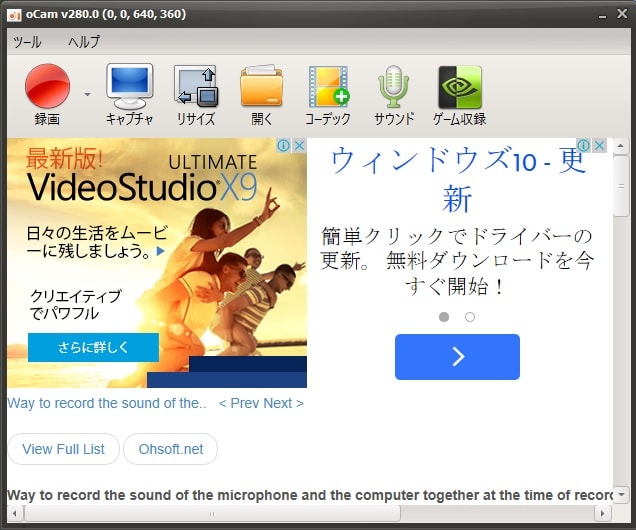Click the horizontal scrollbar left arrow

[15, 514]
